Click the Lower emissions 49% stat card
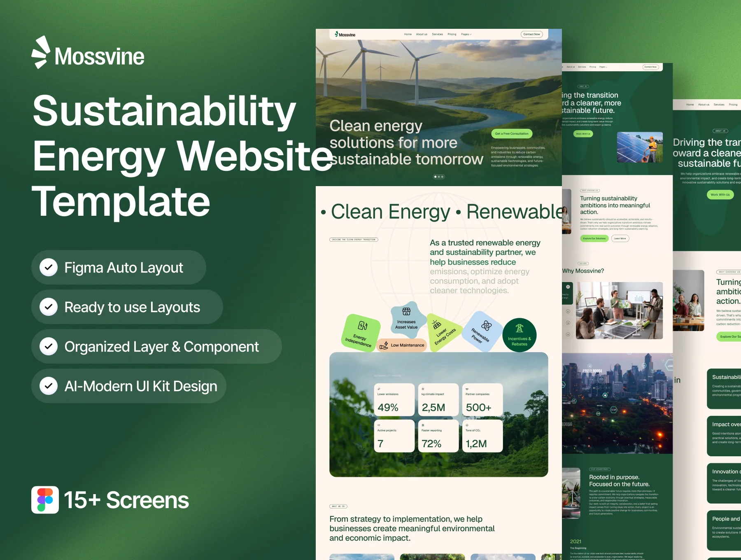 tap(394, 400)
